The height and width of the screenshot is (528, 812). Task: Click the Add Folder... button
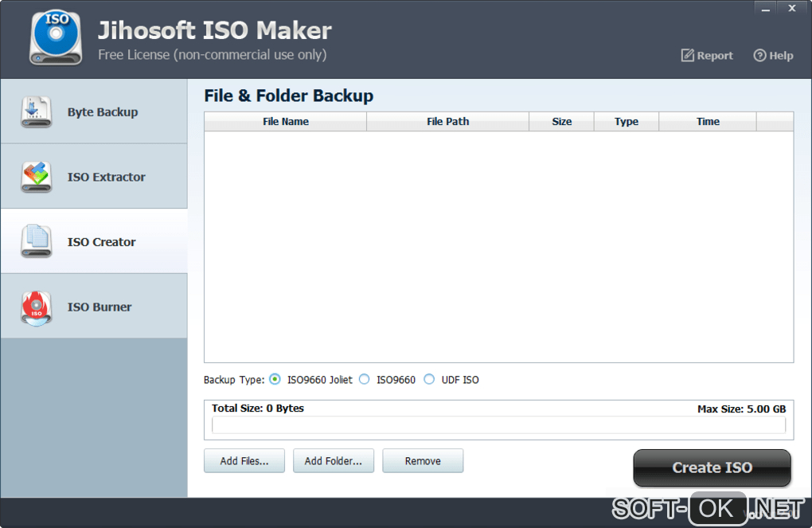click(x=334, y=460)
